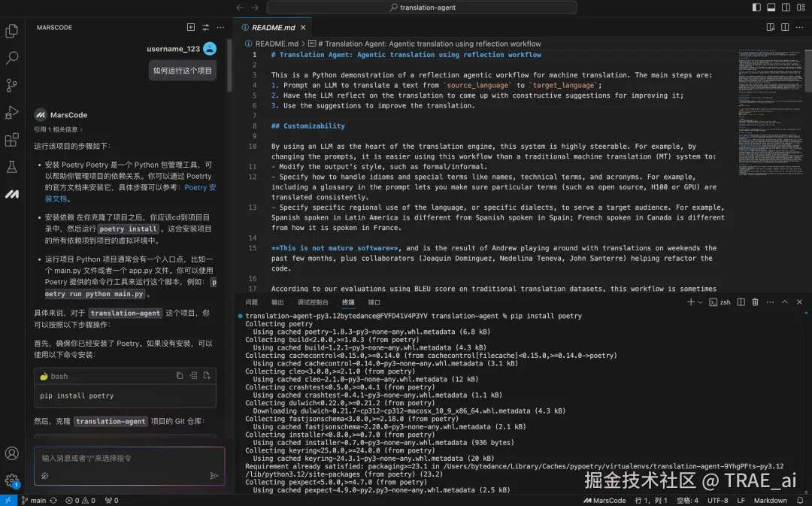The image size is (812, 506).
Task: Switch to the 输出 (Output) tab
Action: (x=277, y=302)
